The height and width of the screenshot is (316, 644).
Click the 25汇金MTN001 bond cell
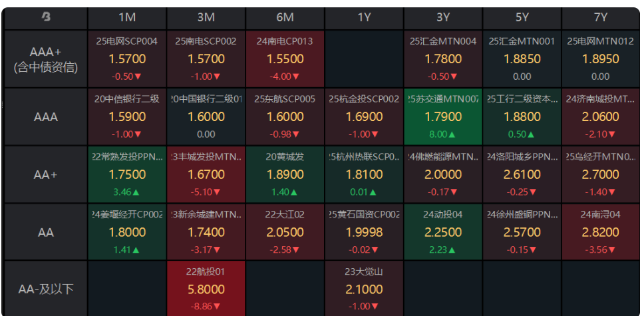click(522, 59)
